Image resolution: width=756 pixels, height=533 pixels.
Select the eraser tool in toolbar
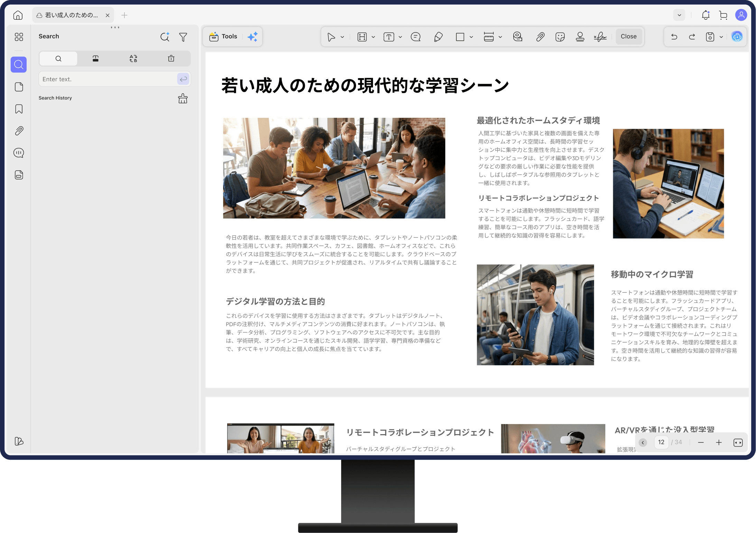(438, 37)
